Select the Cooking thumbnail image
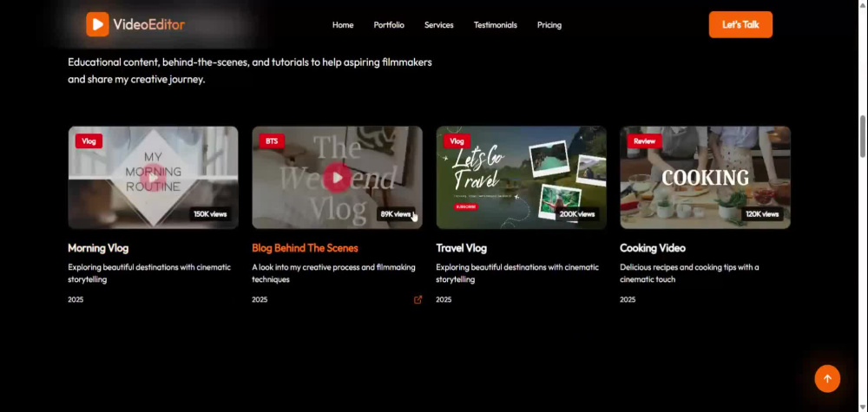Image resolution: width=868 pixels, height=412 pixels. coord(705,178)
